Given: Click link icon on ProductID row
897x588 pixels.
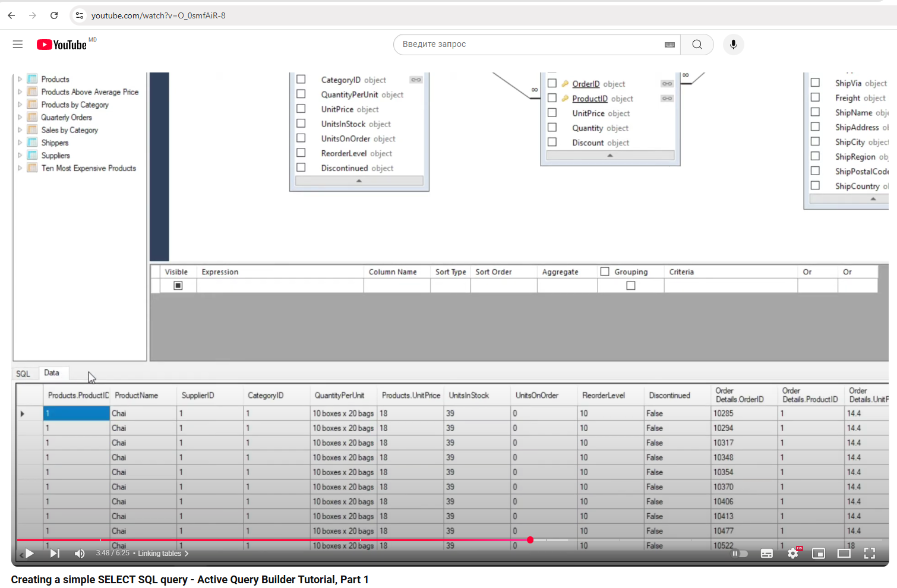Looking at the screenshot, I should click(667, 99).
